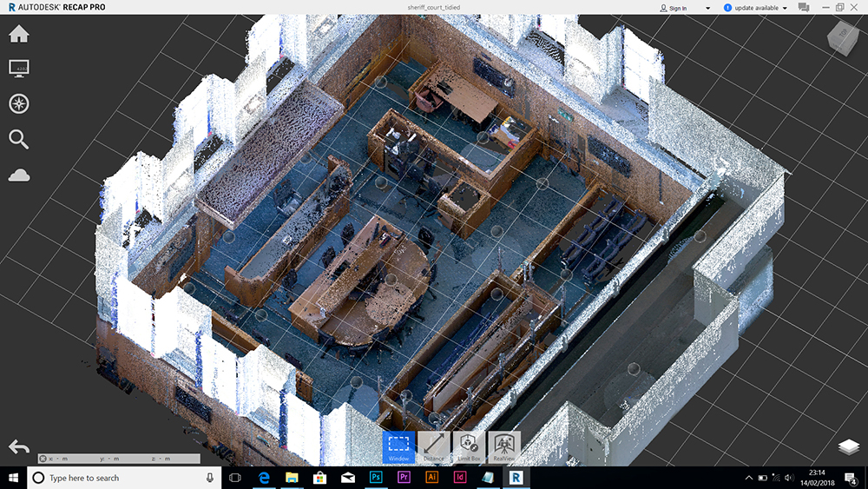Open the Navigation compass icon
The width and height of the screenshot is (868, 489).
click(18, 103)
